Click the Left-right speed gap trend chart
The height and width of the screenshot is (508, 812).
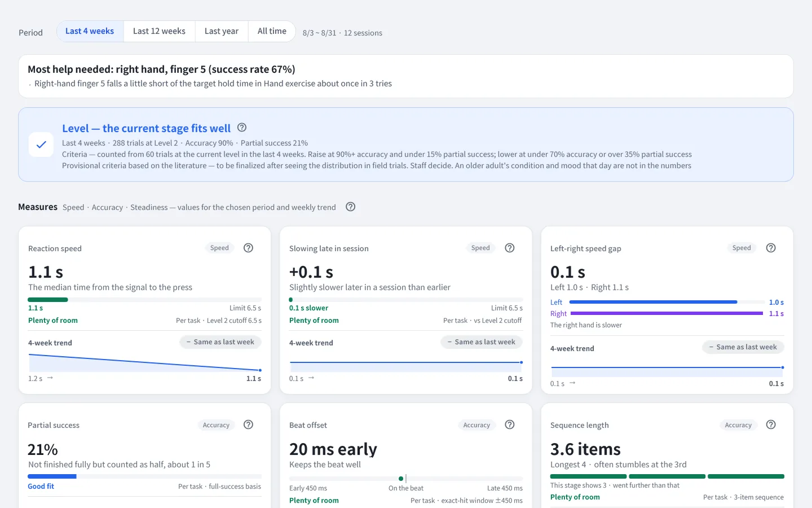[667, 371]
